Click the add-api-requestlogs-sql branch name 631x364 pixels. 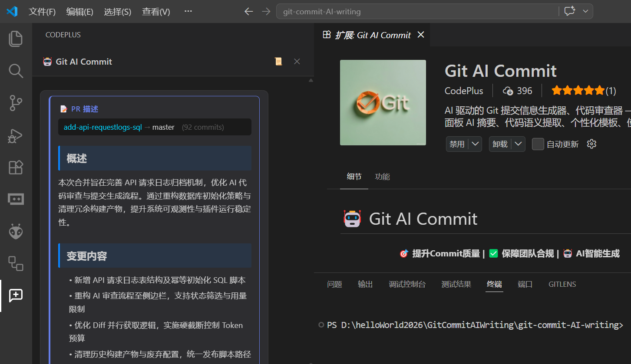(x=103, y=127)
